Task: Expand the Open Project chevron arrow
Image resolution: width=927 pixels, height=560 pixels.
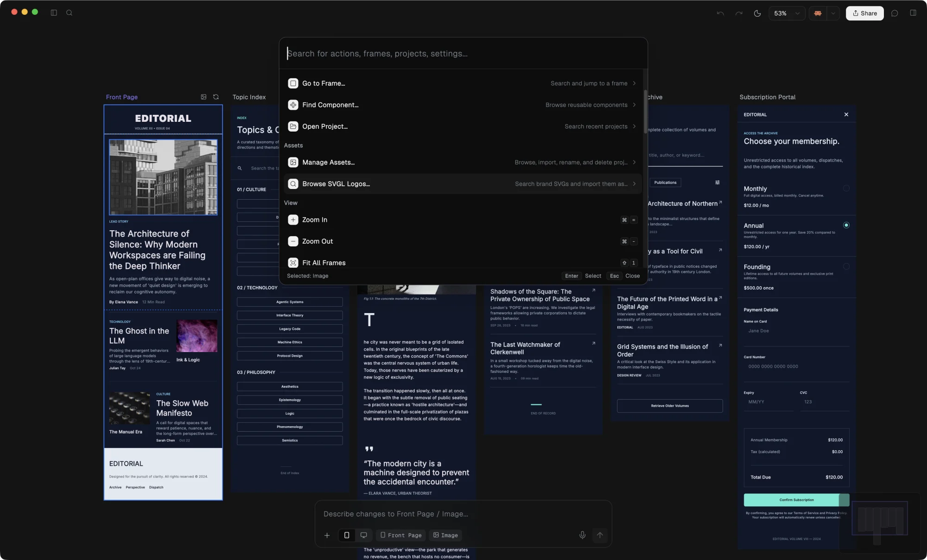Action: (634, 126)
